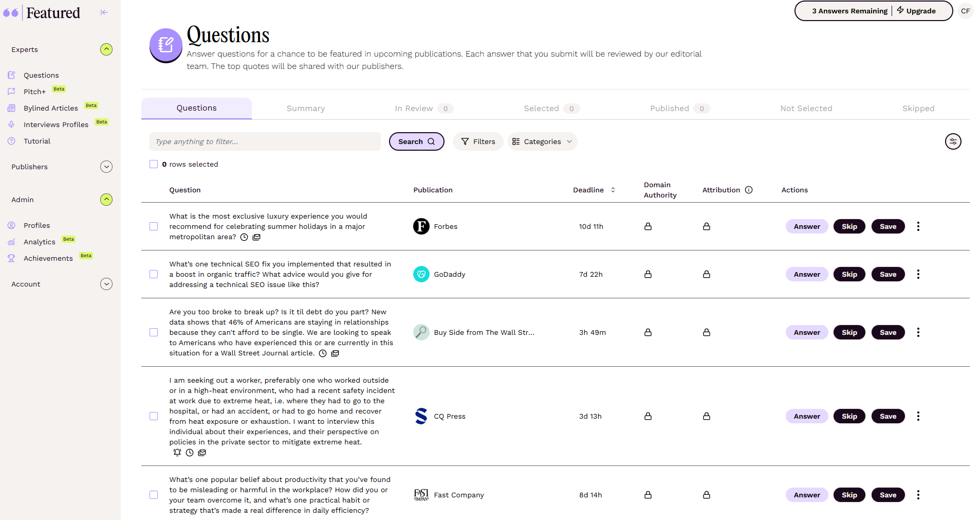The image size is (980, 520).
Task: Expand the Publishers sidebar section
Action: (x=106, y=167)
